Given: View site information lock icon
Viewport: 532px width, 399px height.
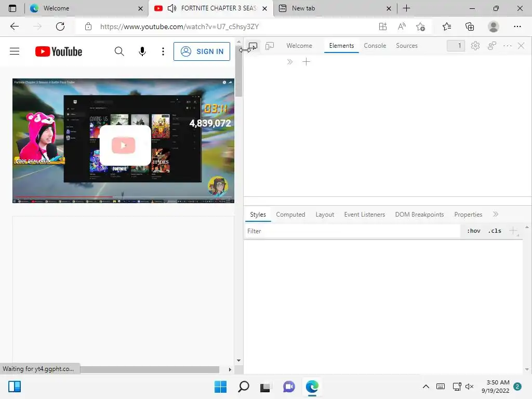Looking at the screenshot, I should point(88,26).
